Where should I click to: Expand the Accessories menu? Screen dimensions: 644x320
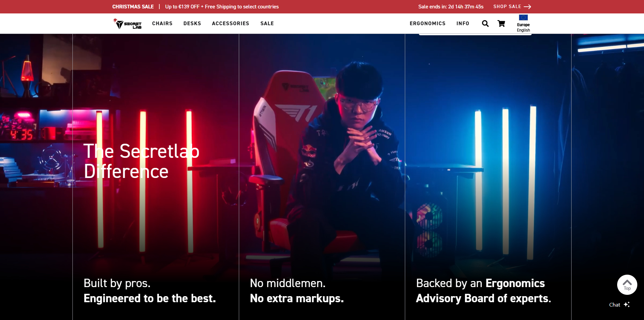tap(230, 24)
